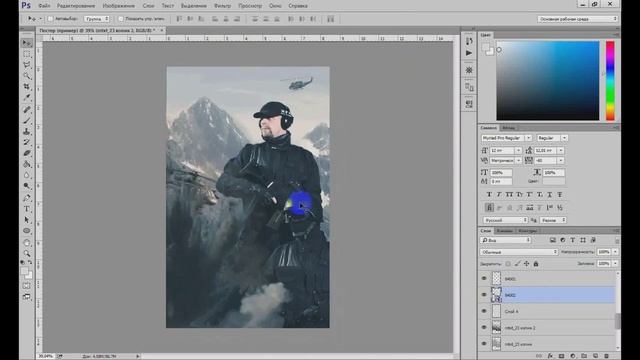640x360 pixels.
Task: Select the Move tool in the toolbox
Action: tap(27, 43)
